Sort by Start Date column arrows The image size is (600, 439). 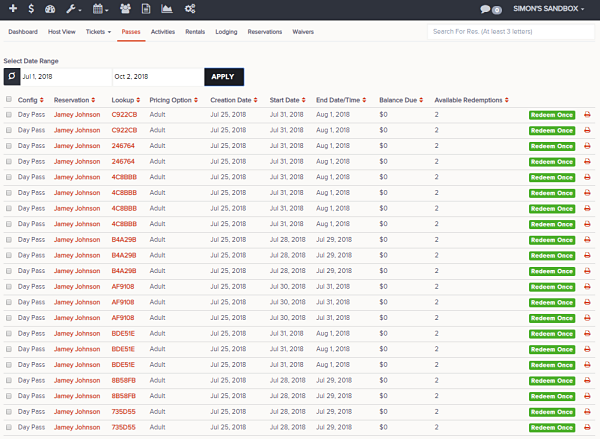tap(303, 100)
